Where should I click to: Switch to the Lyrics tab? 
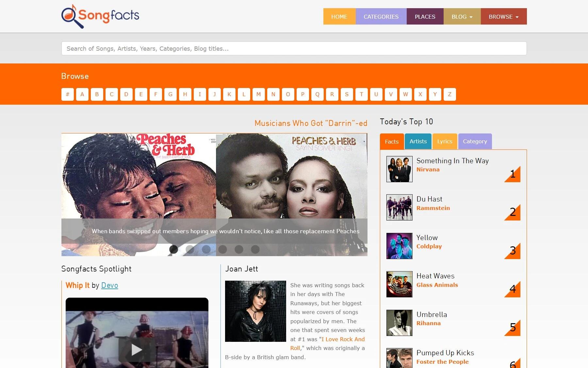tap(445, 141)
